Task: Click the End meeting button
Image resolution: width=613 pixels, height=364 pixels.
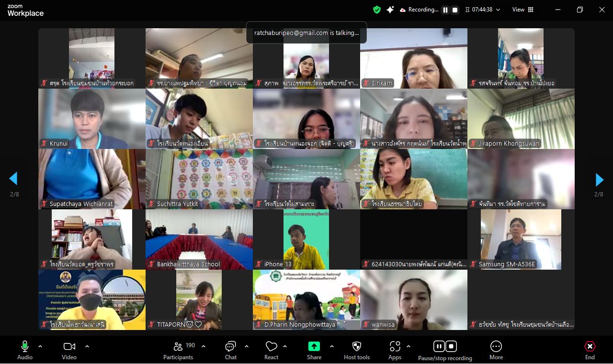Action: [590, 350]
